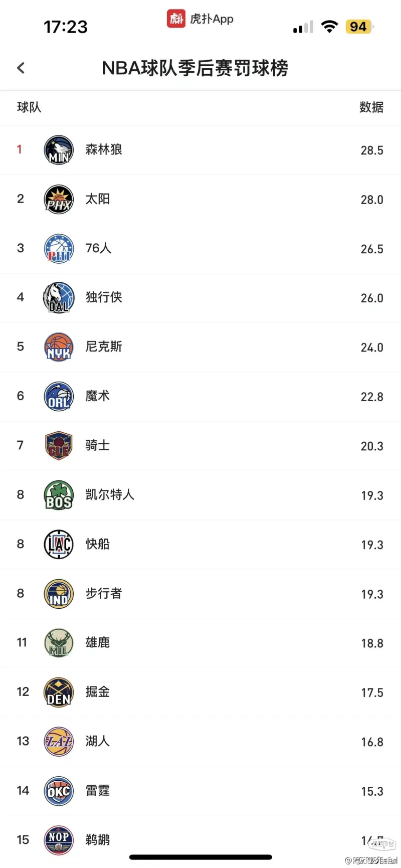Tap the 鹈鹕 team name

(97, 839)
